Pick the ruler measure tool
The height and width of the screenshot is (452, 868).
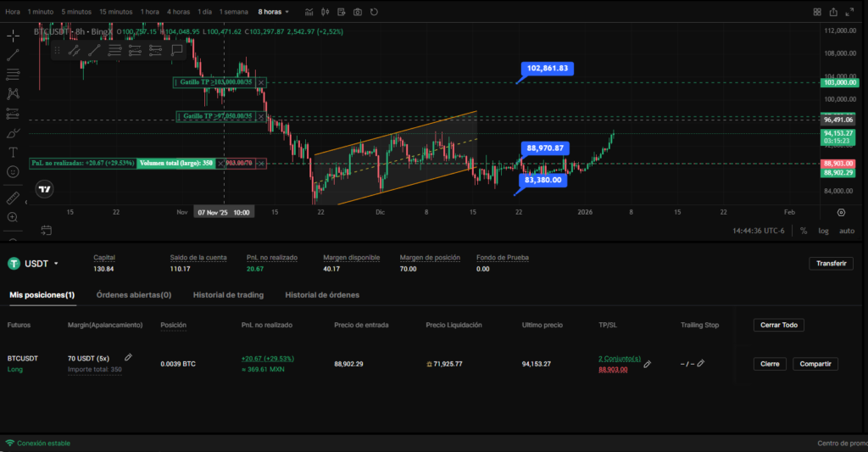point(13,198)
